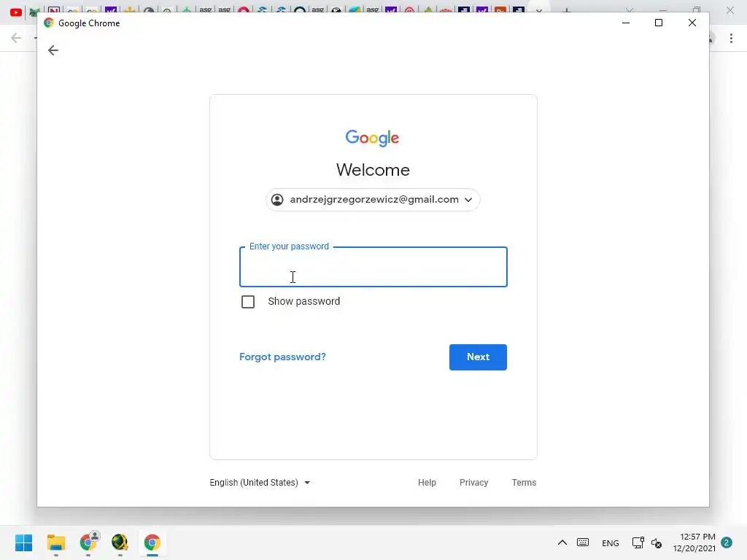Open the background Chrome three-dot menu
Screen dimensions: 747x560
click(x=731, y=38)
